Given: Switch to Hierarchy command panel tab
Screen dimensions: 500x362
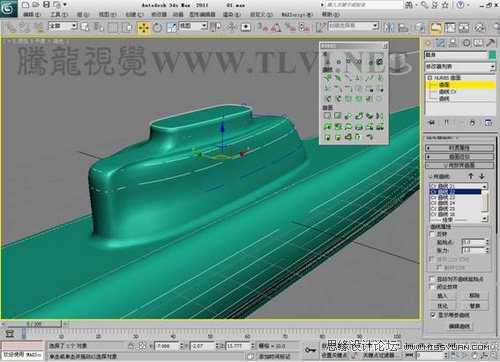Looking at the screenshot, I should 453,43.
